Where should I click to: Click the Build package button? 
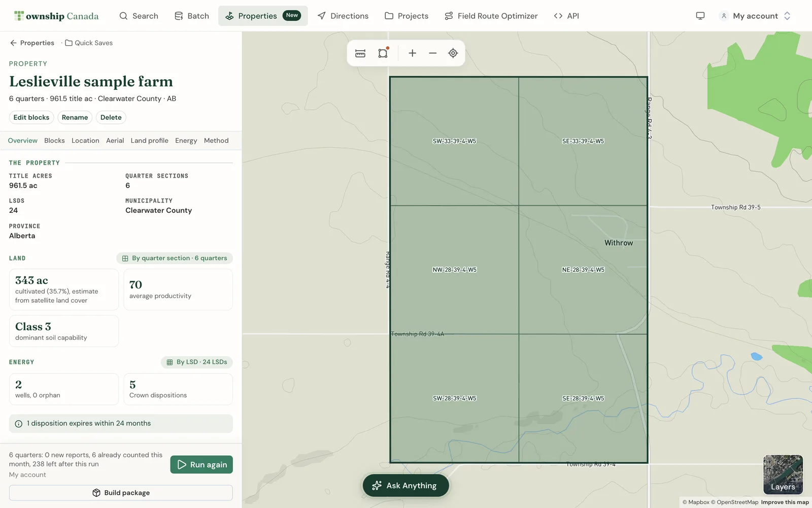tap(121, 493)
